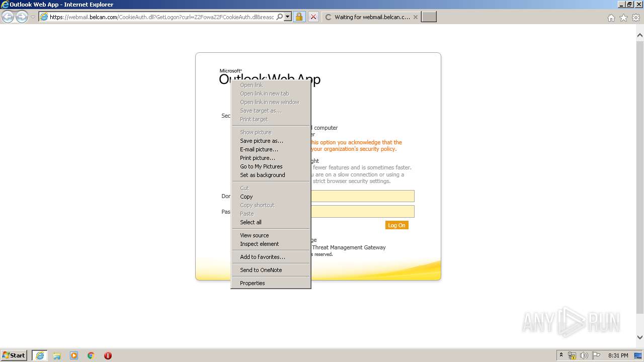Viewport: 644px width, 362px height.
Task: Launch Windows Media Player taskbar icon
Action: click(x=74, y=355)
